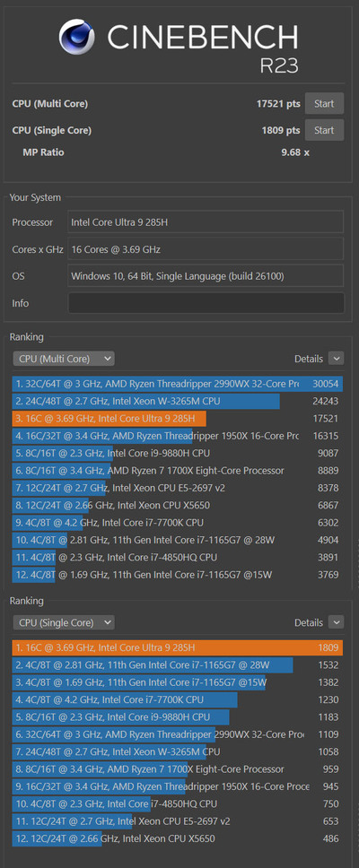The image size is (359, 868).
Task: Click the Cores x GHz field
Action: [206, 249]
